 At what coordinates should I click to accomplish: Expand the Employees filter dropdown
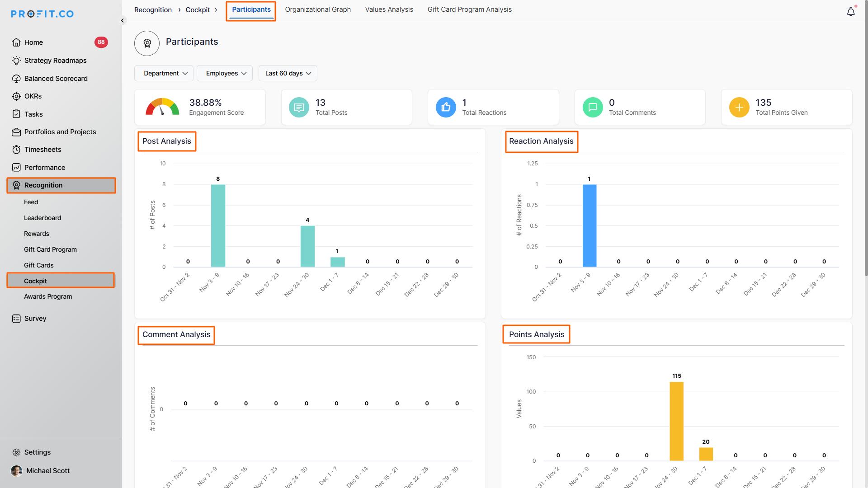(226, 73)
